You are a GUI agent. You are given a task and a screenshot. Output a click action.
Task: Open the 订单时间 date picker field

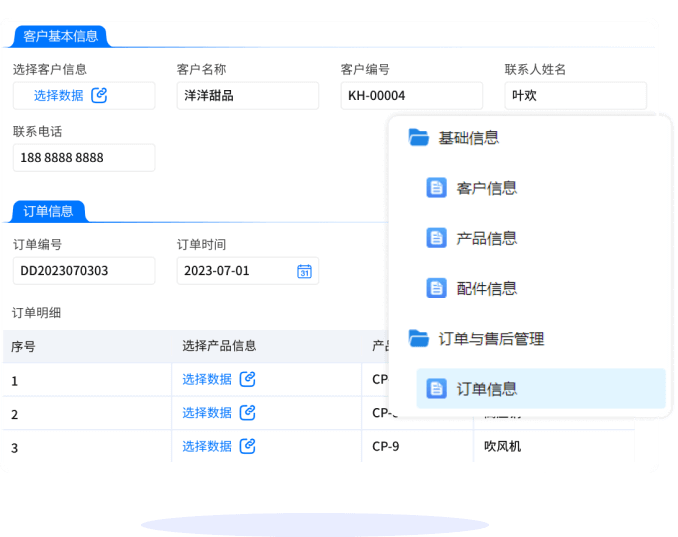[x=235, y=271]
